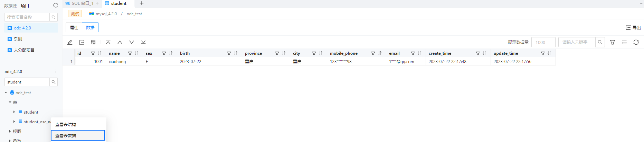Screen dimensions: 644x142
Task: Expand the student table node
Action: tap(14, 112)
